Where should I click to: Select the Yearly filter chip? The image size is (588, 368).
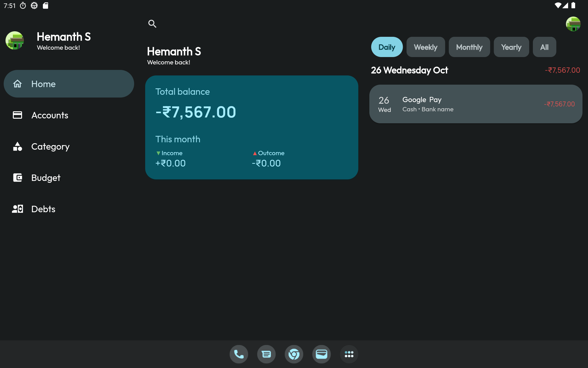click(511, 47)
